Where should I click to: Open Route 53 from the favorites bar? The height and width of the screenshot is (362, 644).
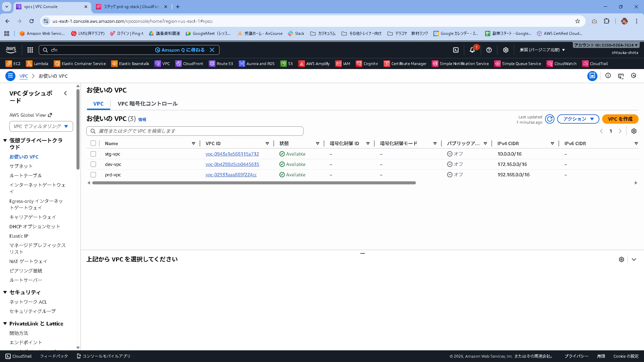221,64
